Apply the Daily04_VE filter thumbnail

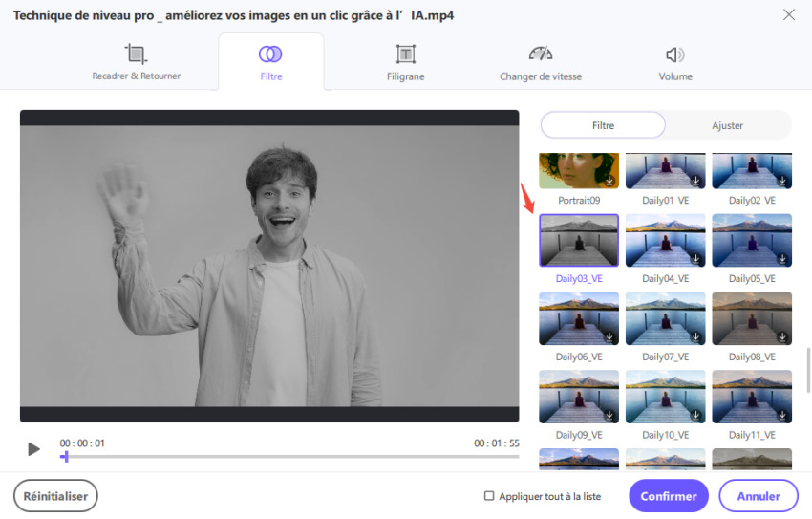(x=666, y=240)
